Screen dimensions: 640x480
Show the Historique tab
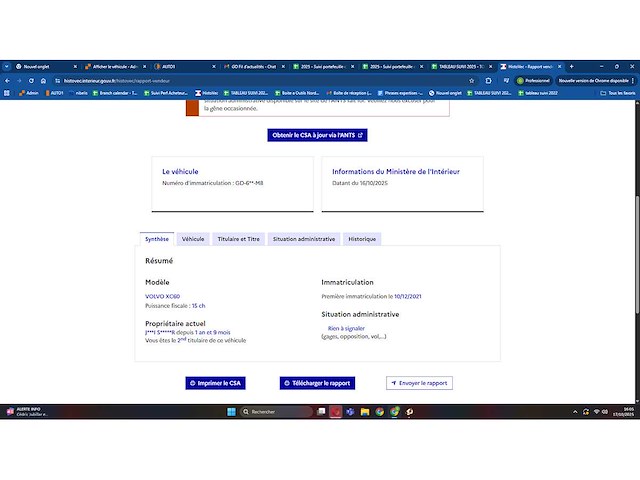pos(362,239)
